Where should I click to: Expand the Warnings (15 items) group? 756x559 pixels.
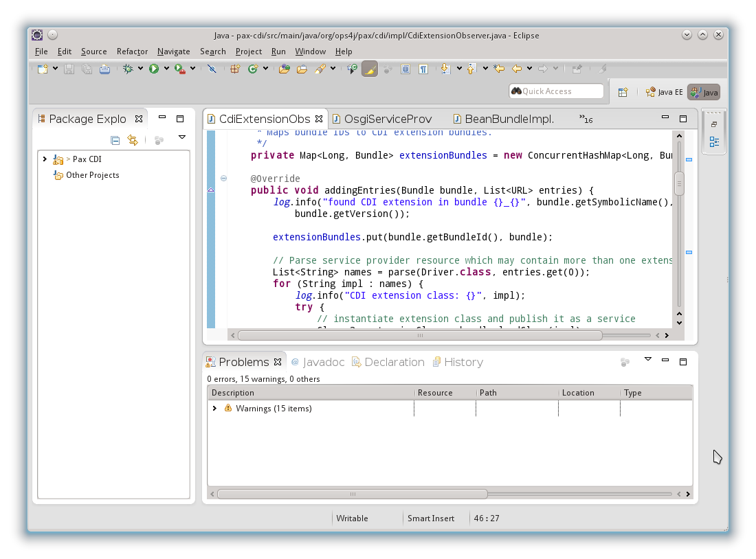coord(214,409)
